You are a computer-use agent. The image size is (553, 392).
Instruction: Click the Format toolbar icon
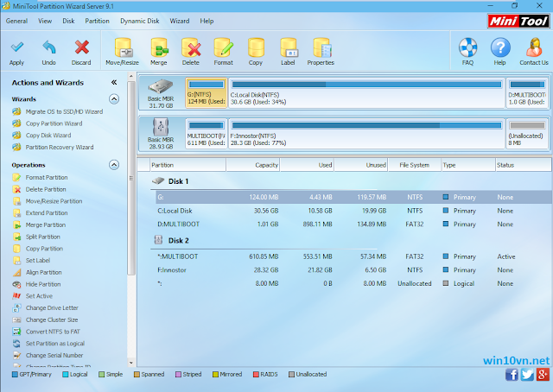(223, 47)
